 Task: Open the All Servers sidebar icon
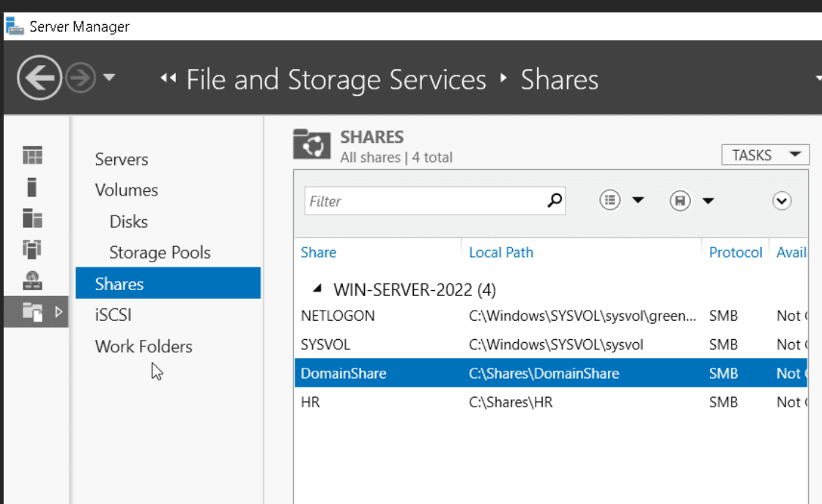pyautogui.click(x=32, y=218)
